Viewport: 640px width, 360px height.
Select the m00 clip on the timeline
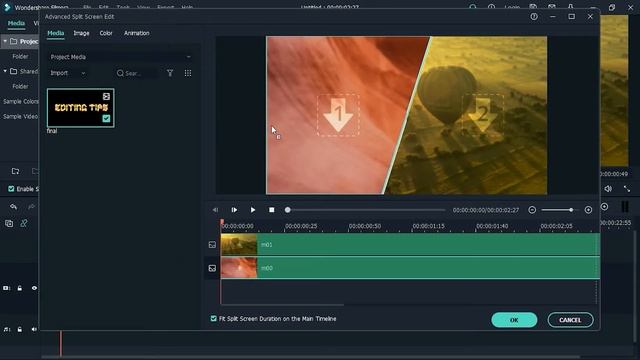(410, 268)
